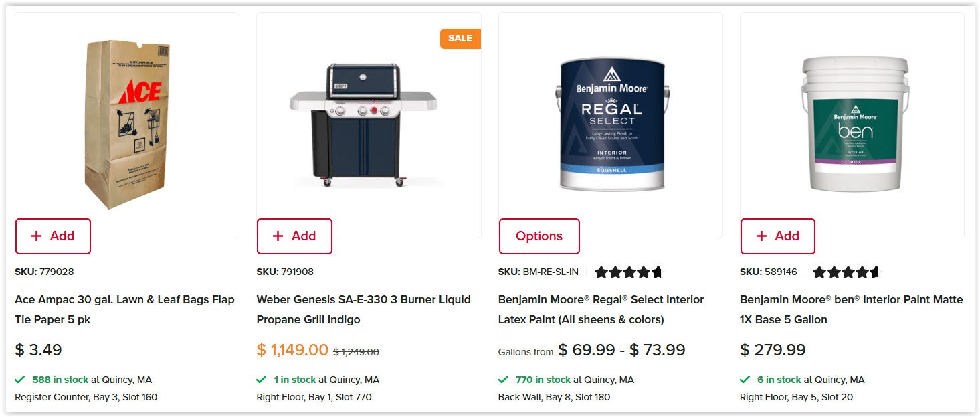Click the green checkmark by 770 in stock
The image size is (980, 417).
point(504,379)
